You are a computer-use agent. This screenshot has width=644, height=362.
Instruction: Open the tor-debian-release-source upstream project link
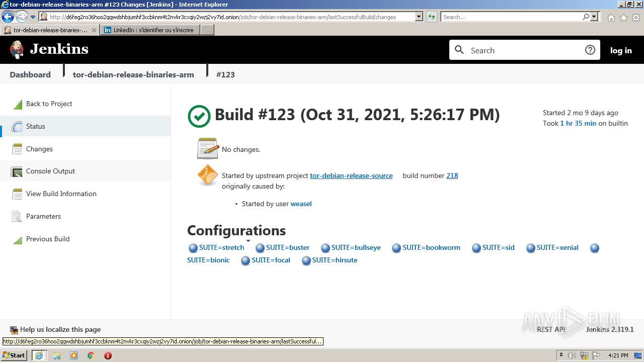(x=351, y=175)
